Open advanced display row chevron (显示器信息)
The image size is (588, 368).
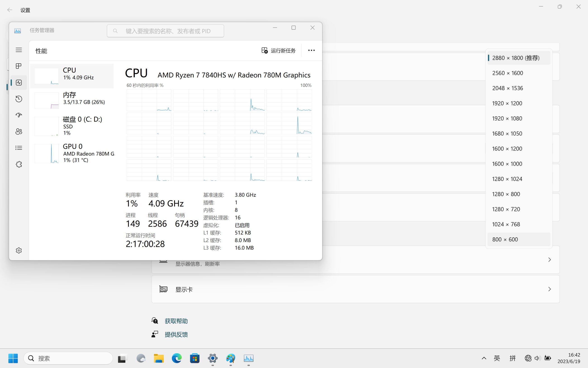tap(549, 260)
